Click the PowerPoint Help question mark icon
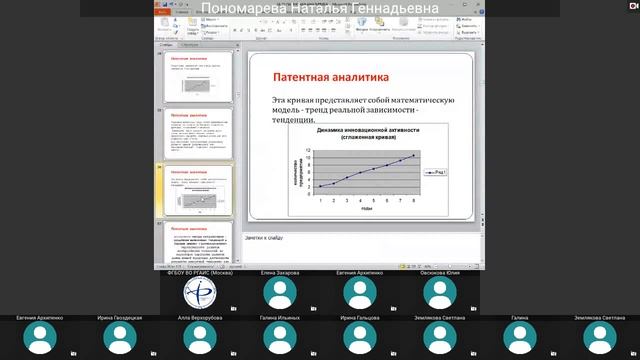 point(482,12)
